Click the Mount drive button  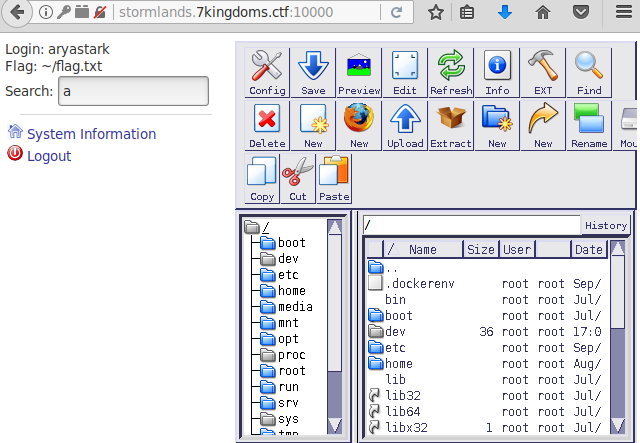point(626,126)
